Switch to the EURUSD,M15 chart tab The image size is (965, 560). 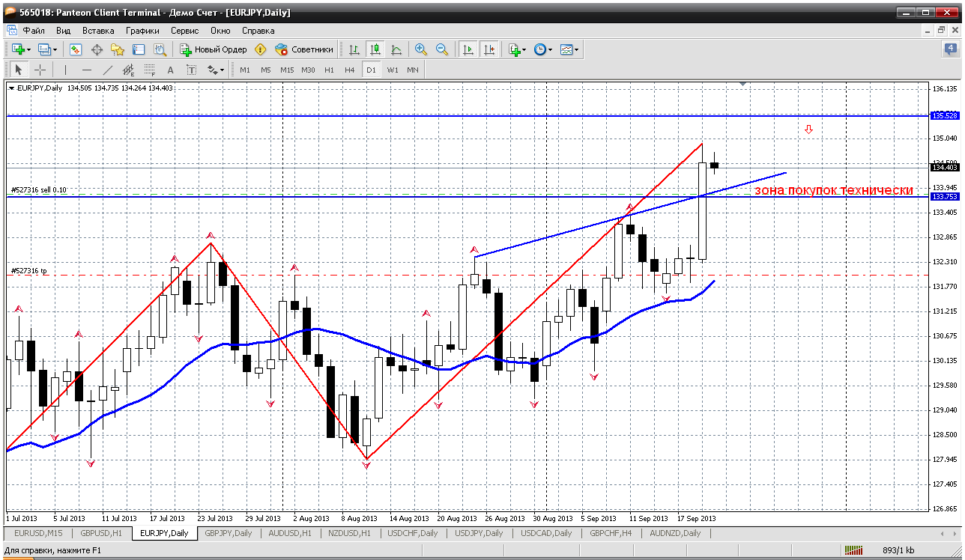(37, 533)
